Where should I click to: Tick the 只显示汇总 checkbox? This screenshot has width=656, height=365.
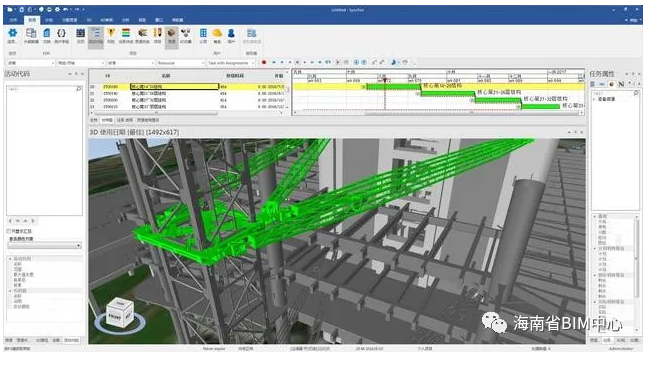point(9,231)
